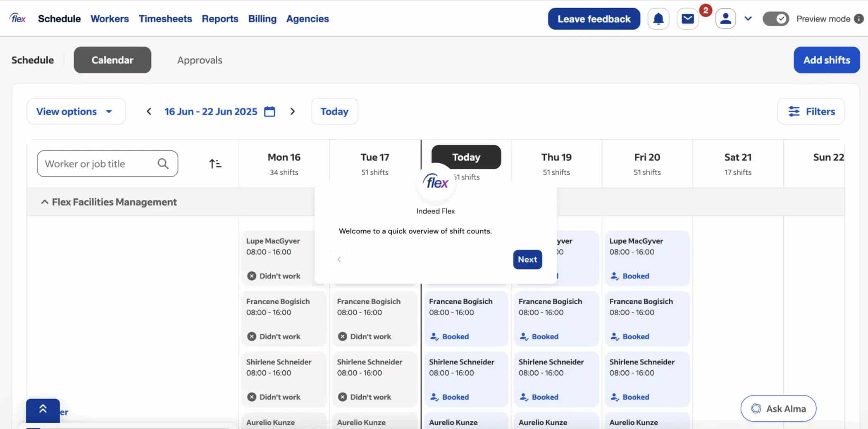Screen dimensions: 868x429
Task: Open the calendar date picker icon
Action: tap(269, 112)
